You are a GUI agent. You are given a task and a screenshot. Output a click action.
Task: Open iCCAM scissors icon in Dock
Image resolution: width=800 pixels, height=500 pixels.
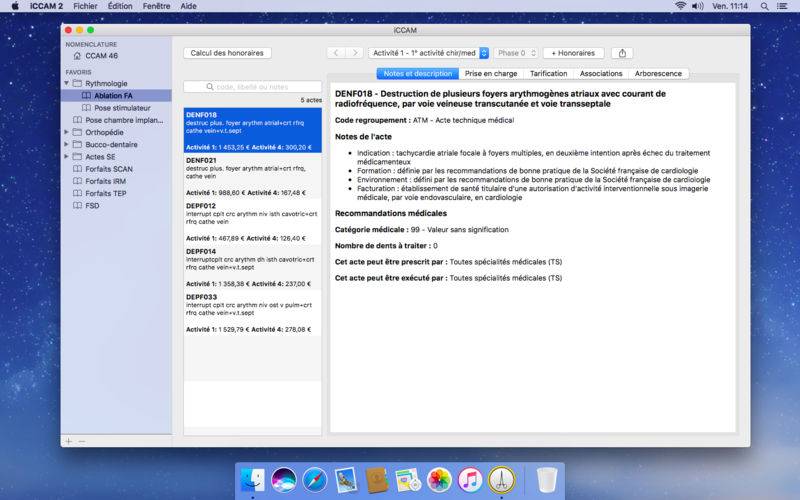502,480
